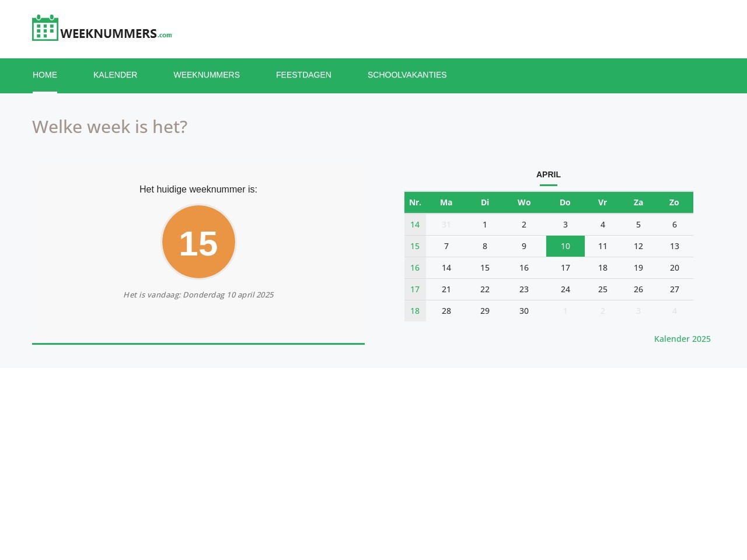Click date 19 in the Za column
The height and width of the screenshot is (560, 747).
(638, 268)
